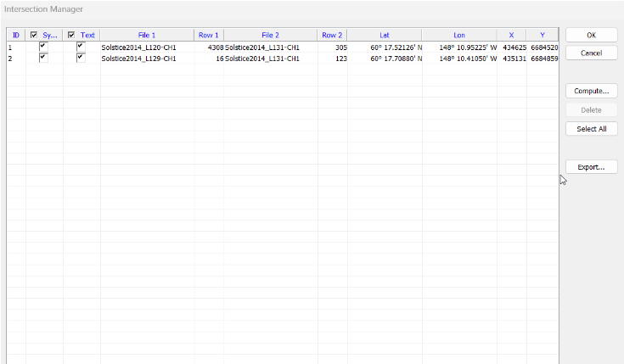
Task: Select longitude cell 148° 10.95225' W
Action: pos(459,48)
